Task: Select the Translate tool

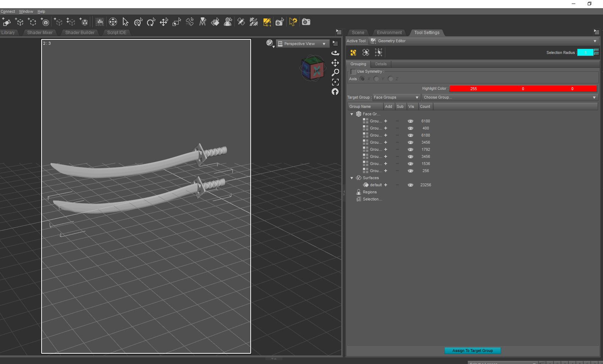Action: (x=164, y=22)
